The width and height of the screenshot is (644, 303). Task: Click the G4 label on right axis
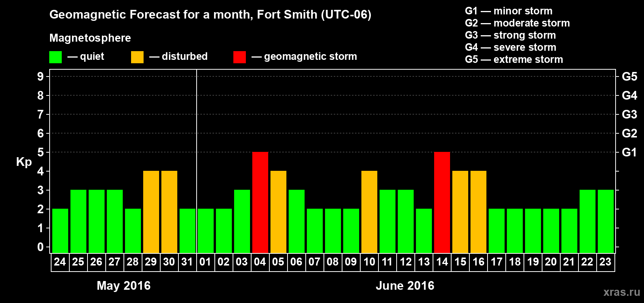[x=630, y=95]
